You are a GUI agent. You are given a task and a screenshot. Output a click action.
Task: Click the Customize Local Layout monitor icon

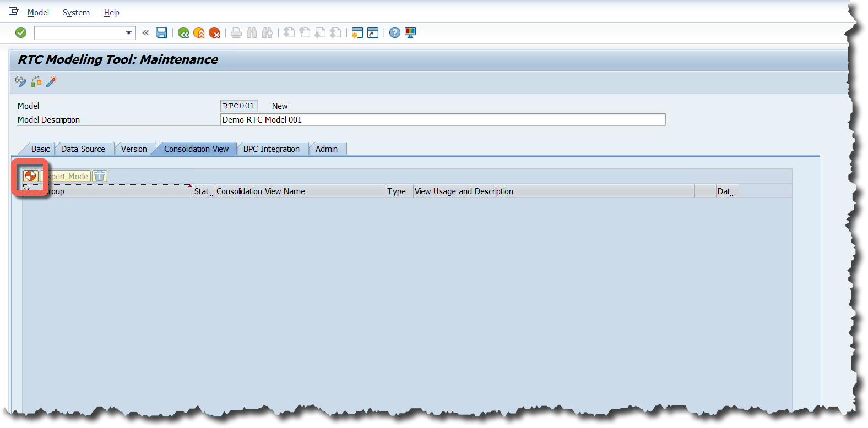point(410,33)
